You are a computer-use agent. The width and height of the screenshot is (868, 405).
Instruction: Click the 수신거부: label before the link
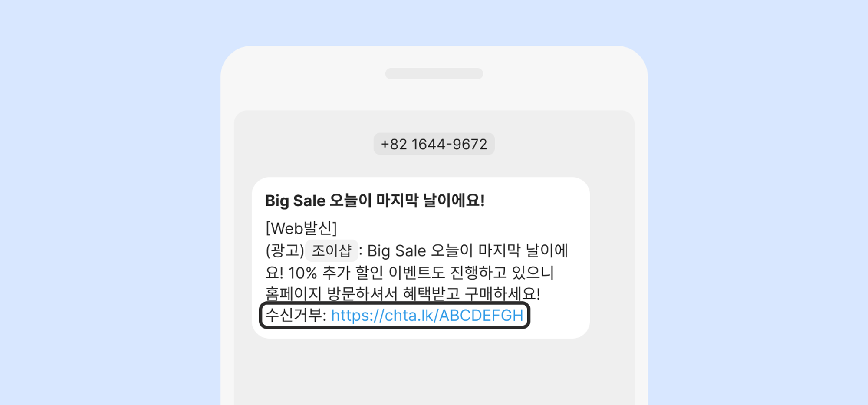(x=296, y=315)
